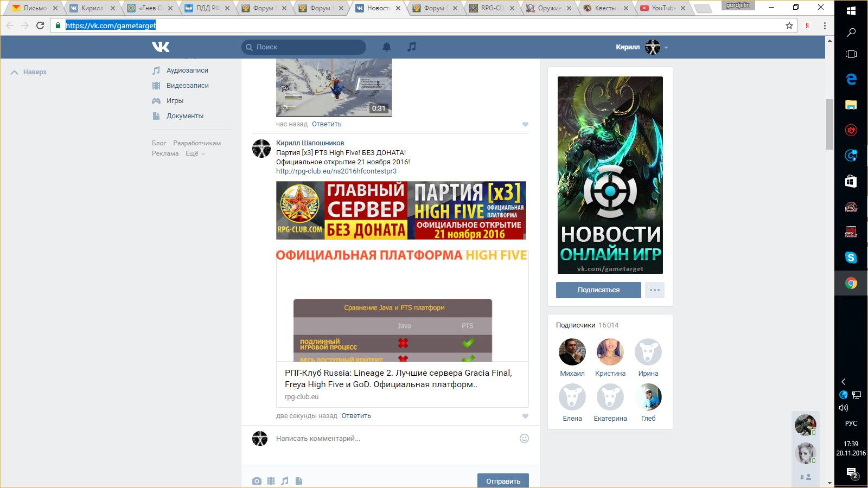Open the Кирилл Шапошников author name
Viewport: 868px width, 488px height.
310,143
